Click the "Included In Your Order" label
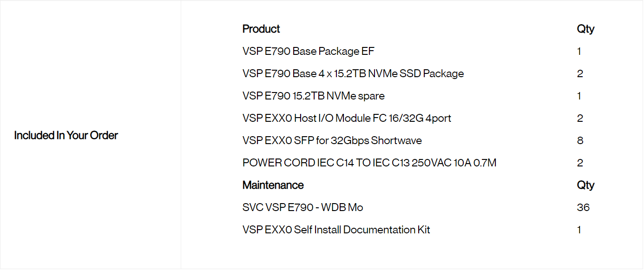This screenshot has width=644, height=271. tap(66, 135)
